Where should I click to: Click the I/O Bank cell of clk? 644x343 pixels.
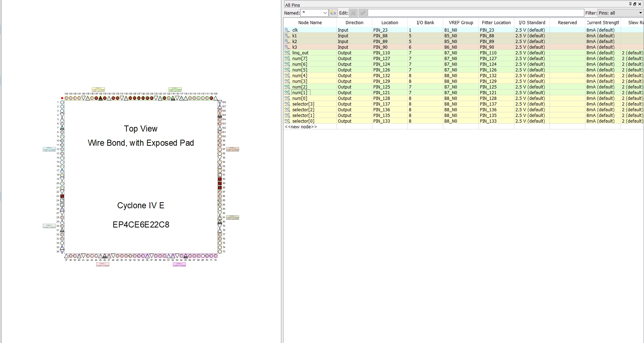coord(425,30)
